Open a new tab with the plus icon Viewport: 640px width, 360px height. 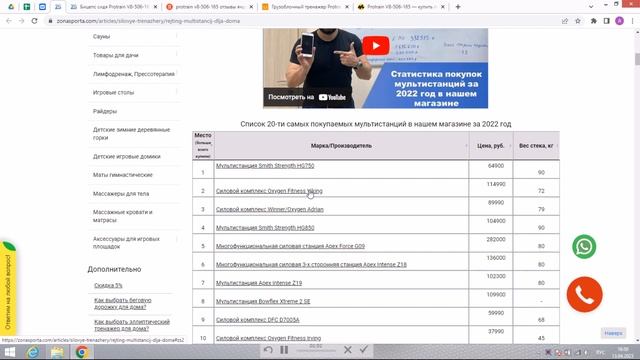coord(458,7)
